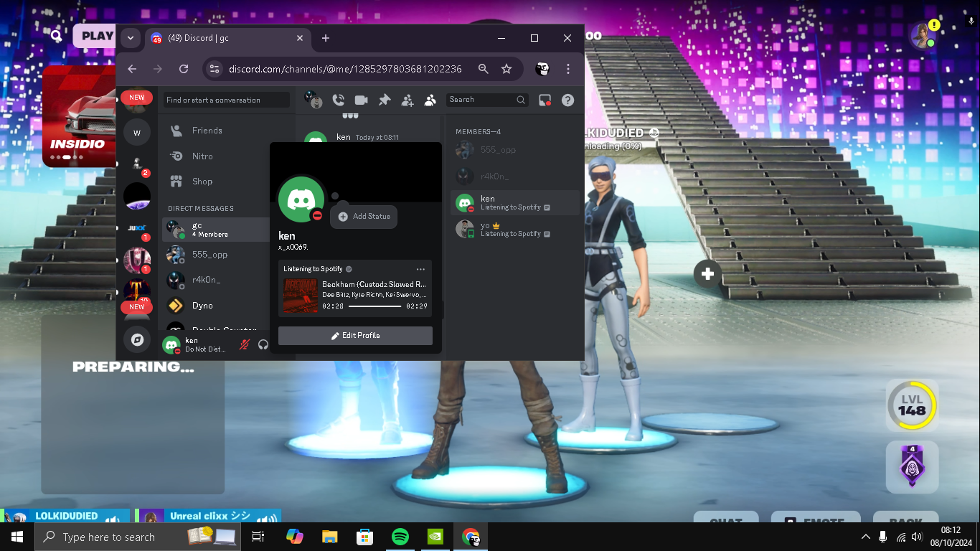Click the Find or start a conversation field

pyautogui.click(x=226, y=100)
